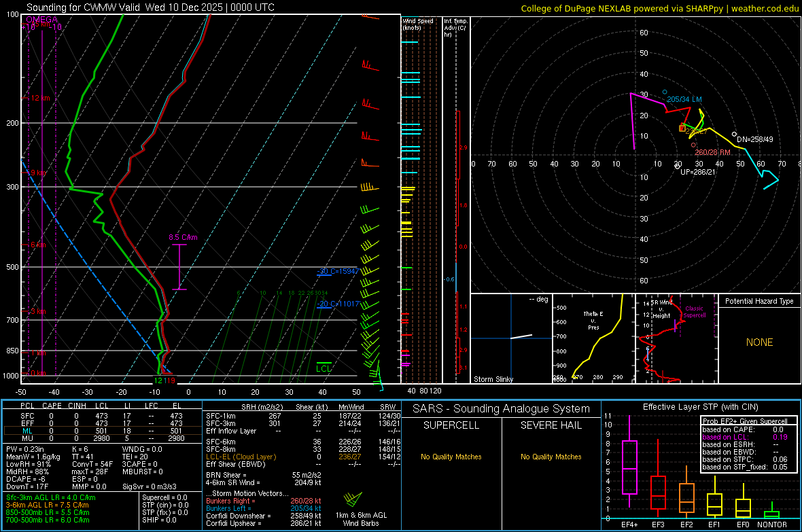Image resolution: width=802 pixels, height=532 pixels.
Task: Click the sounding title for CWMW
Action: coord(150,7)
